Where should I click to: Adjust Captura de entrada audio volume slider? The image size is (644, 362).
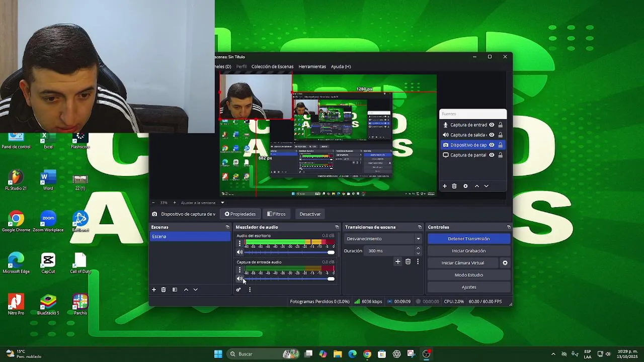(289, 279)
